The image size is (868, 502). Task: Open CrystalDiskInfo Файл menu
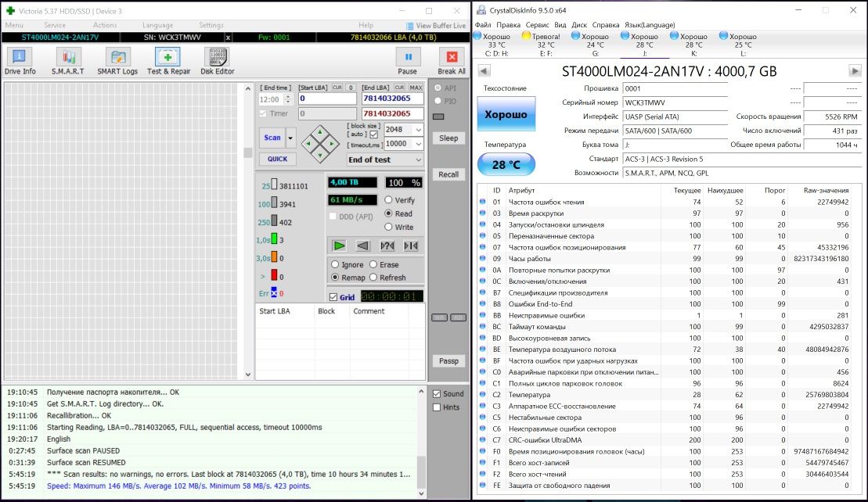pos(483,25)
